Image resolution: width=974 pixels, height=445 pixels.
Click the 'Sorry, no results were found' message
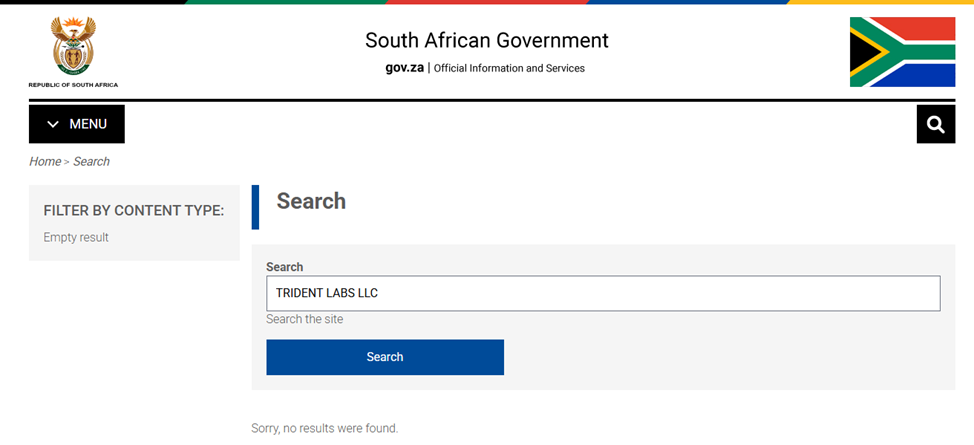pyautogui.click(x=324, y=428)
